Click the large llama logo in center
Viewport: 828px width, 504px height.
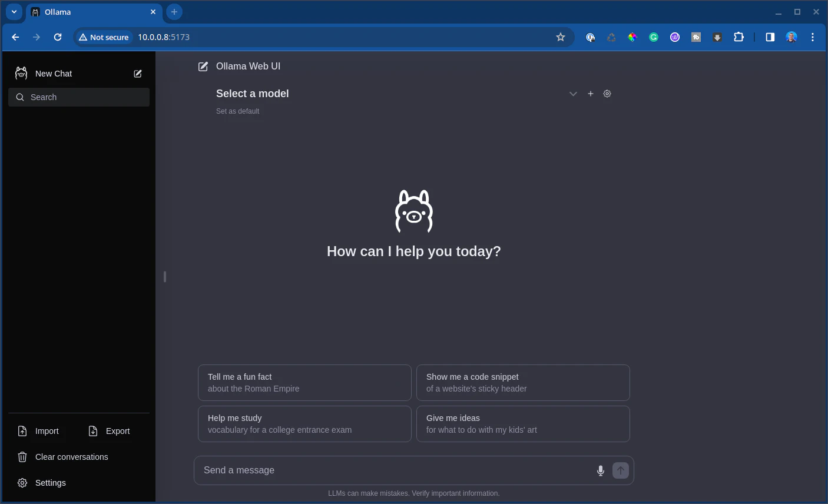tap(414, 211)
